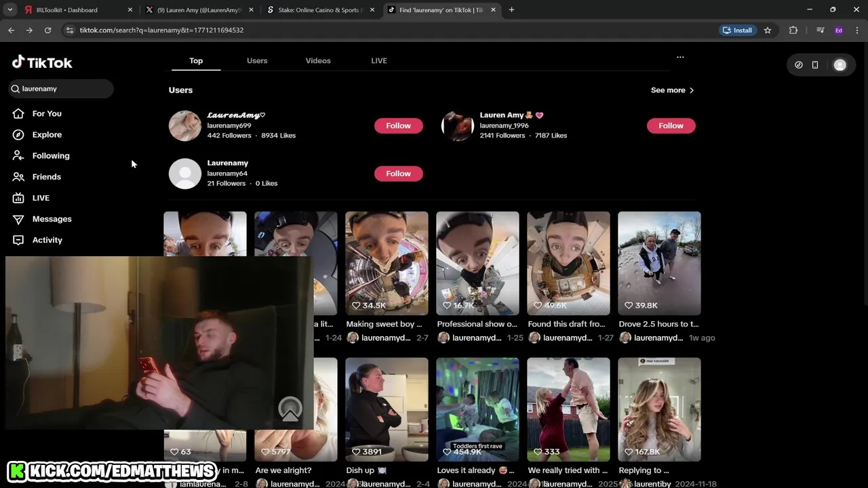Open LaurenAmy♡ username link
Screen dimensions: 868x488
236,115
